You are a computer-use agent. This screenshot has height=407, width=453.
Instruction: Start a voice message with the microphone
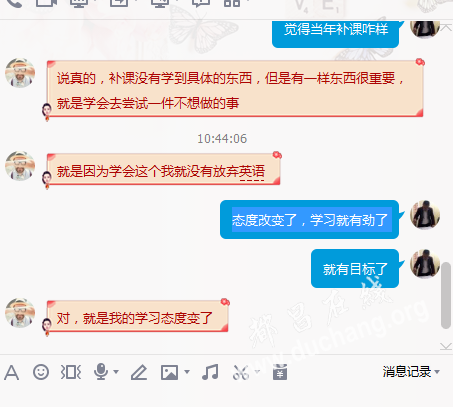pyautogui.click(x=101, y=372)
